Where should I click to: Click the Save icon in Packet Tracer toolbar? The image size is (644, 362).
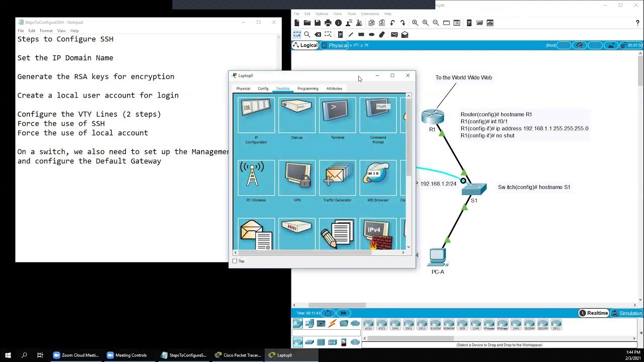tap(317, 23)
